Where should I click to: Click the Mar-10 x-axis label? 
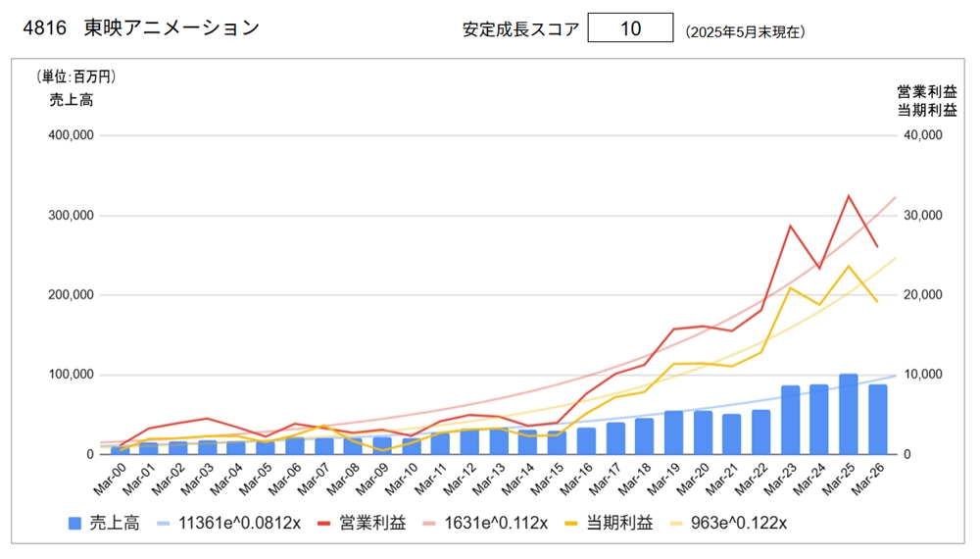[401, 479]
